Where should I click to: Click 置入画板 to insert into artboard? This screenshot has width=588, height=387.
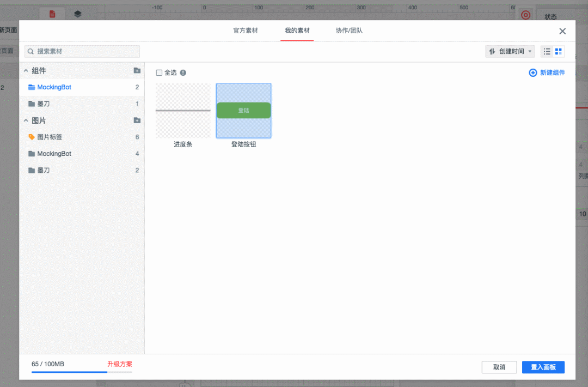point(543,367)
